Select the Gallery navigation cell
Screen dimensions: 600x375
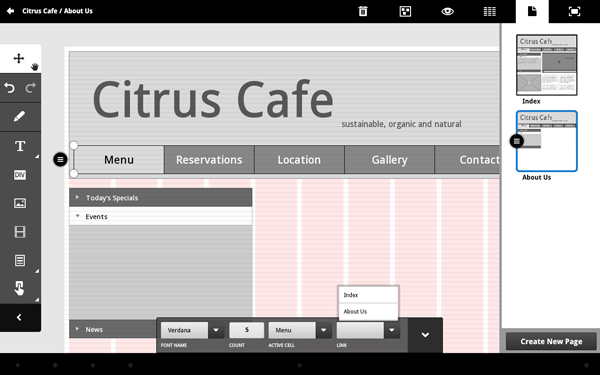[x=389, y=160]
